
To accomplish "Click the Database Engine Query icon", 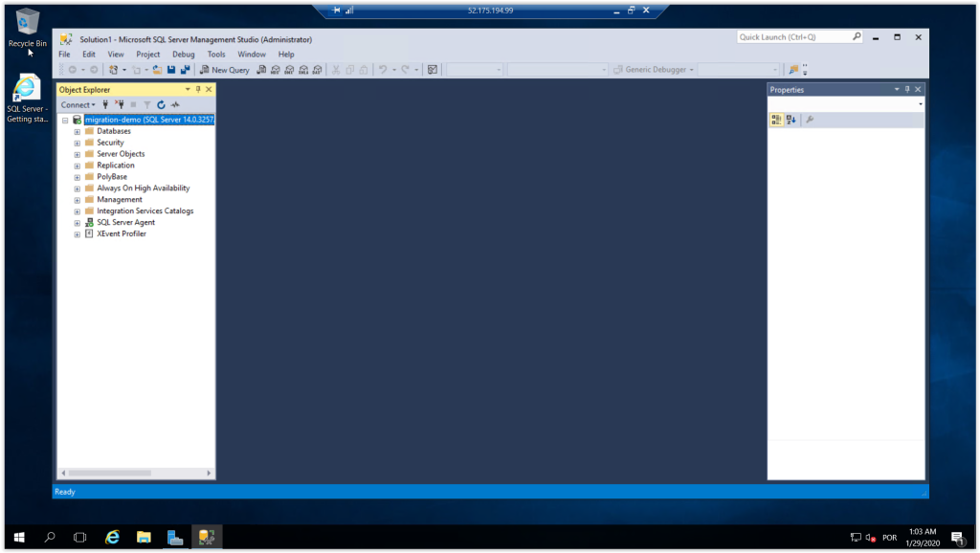I will 261,70.
